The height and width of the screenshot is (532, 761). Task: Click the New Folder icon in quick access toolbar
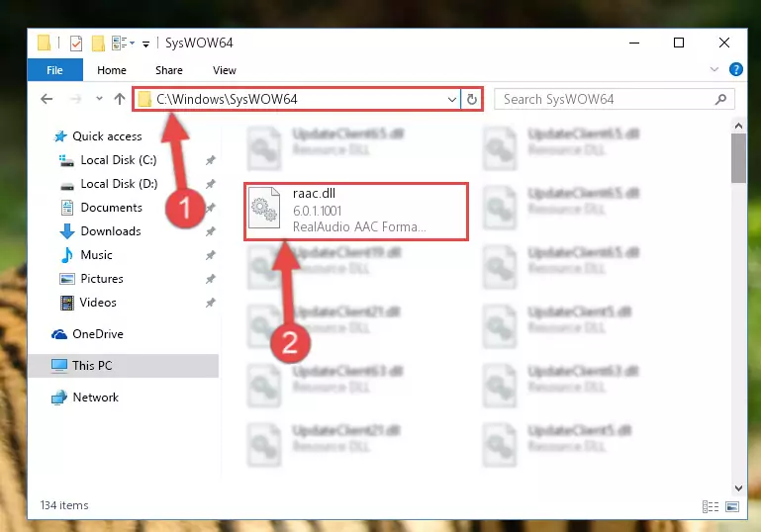pyautogui.click(x=98, y=44)
